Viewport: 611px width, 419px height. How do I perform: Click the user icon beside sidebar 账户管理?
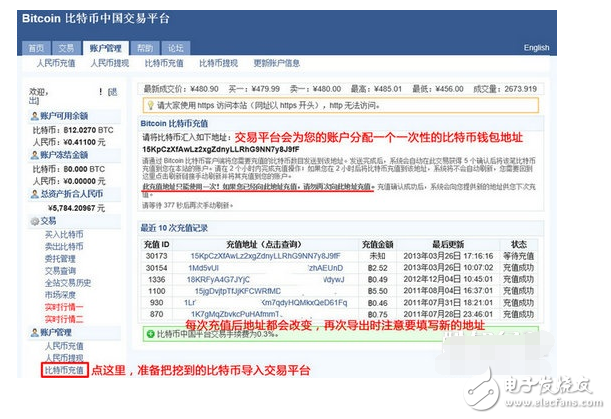tap(35, 332)
